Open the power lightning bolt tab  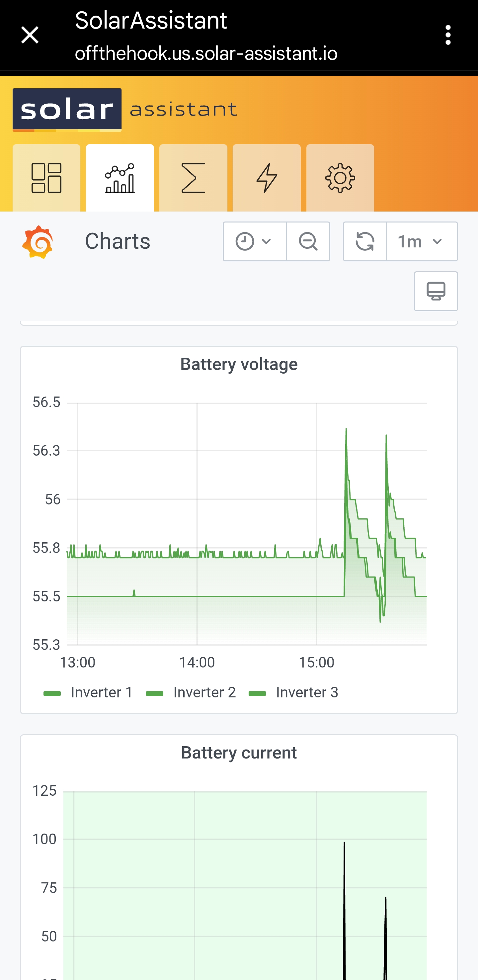(267, 178)
